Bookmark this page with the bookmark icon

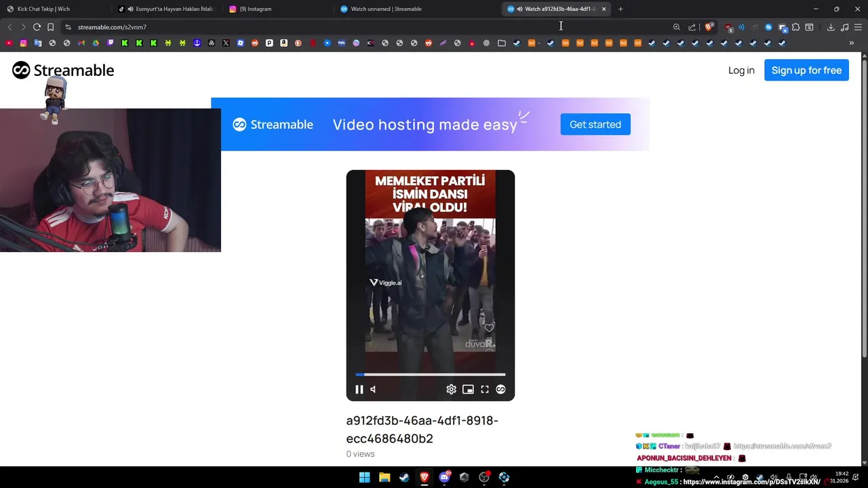[x=50, y=27]
